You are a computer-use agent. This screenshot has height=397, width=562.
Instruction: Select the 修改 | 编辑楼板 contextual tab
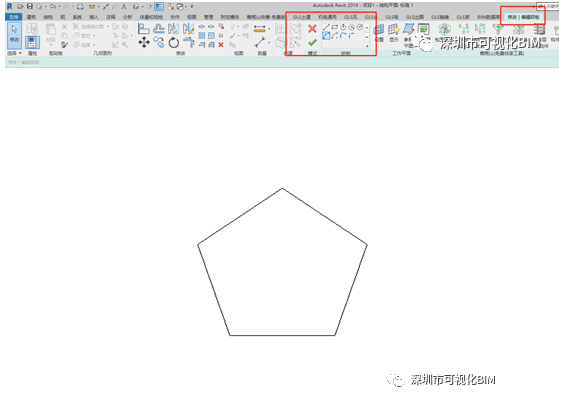coord(523,17)
